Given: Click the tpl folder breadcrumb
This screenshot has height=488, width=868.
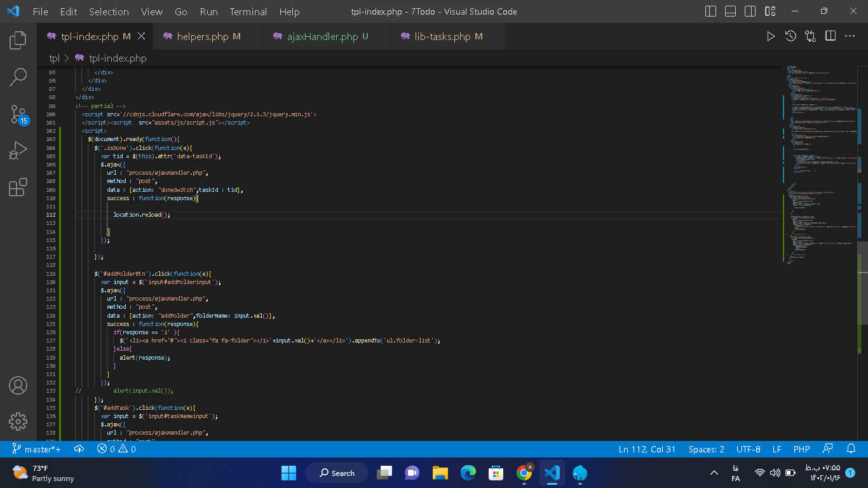Looking at the screenshot, I should click(x=55, y=58).
